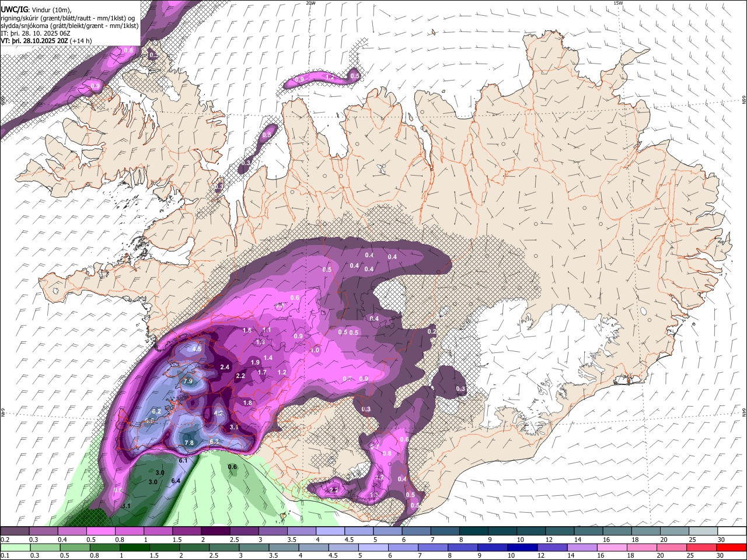
Task: Click upper legend swatch between 0.8 and 1
Action: [x=130, y=531]
